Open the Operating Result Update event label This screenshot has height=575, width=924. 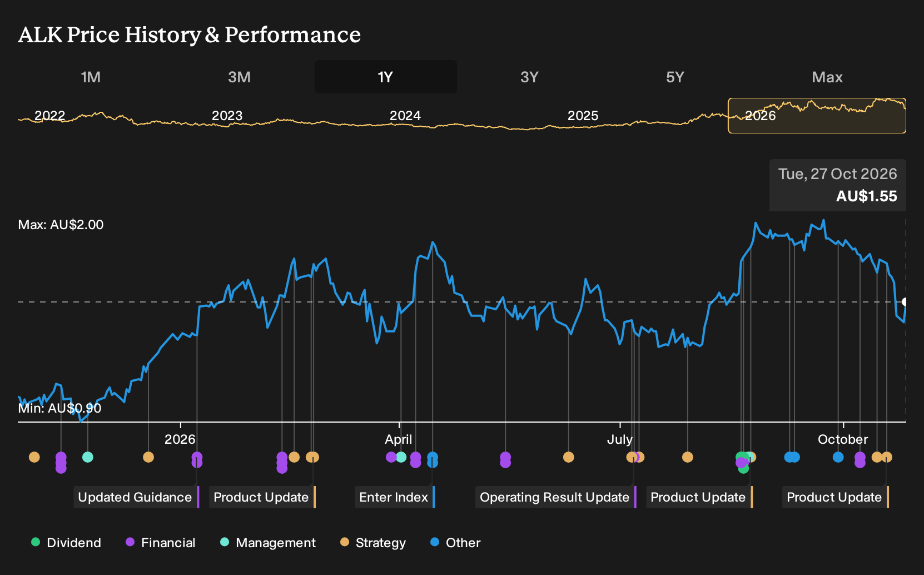(x=555, y=497)
